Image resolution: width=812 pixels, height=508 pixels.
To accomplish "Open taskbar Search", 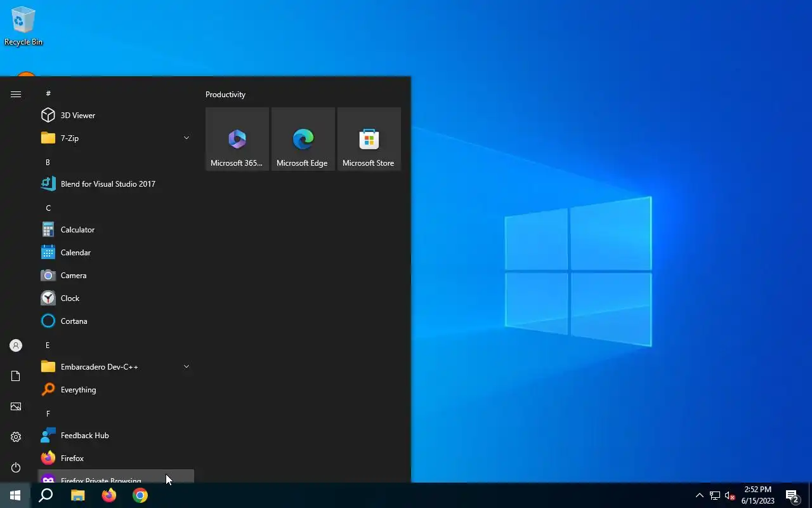I will coord(46,495).
